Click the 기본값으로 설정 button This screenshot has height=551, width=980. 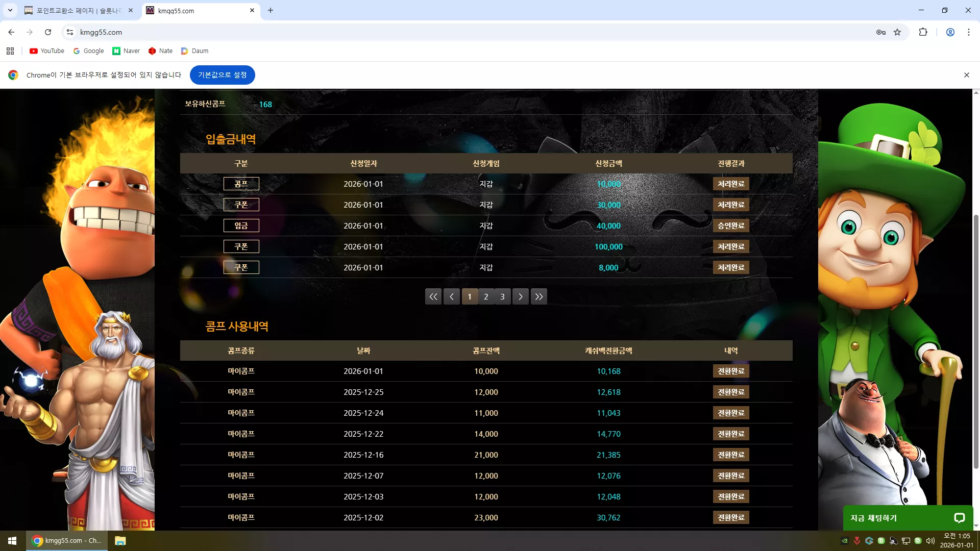[x=223, y=75]
